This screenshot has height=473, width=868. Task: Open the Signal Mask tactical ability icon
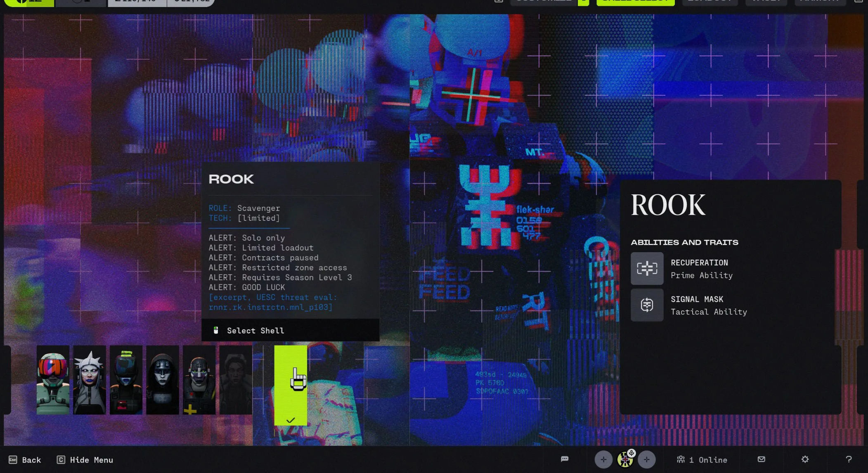point(647,305)
